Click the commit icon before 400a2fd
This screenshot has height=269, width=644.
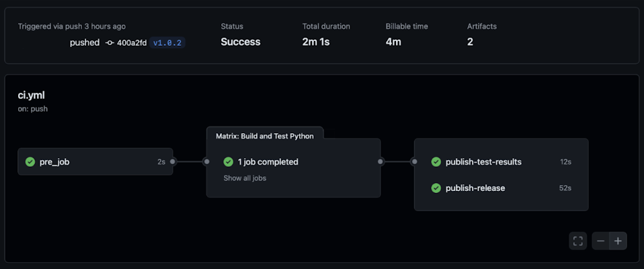click(x=110, y=43)
